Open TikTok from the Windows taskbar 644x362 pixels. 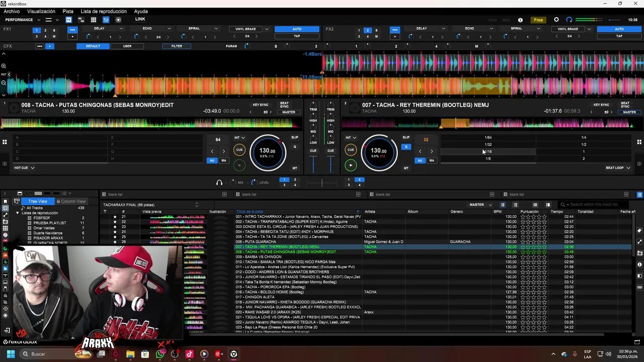[x=189, y=354]
